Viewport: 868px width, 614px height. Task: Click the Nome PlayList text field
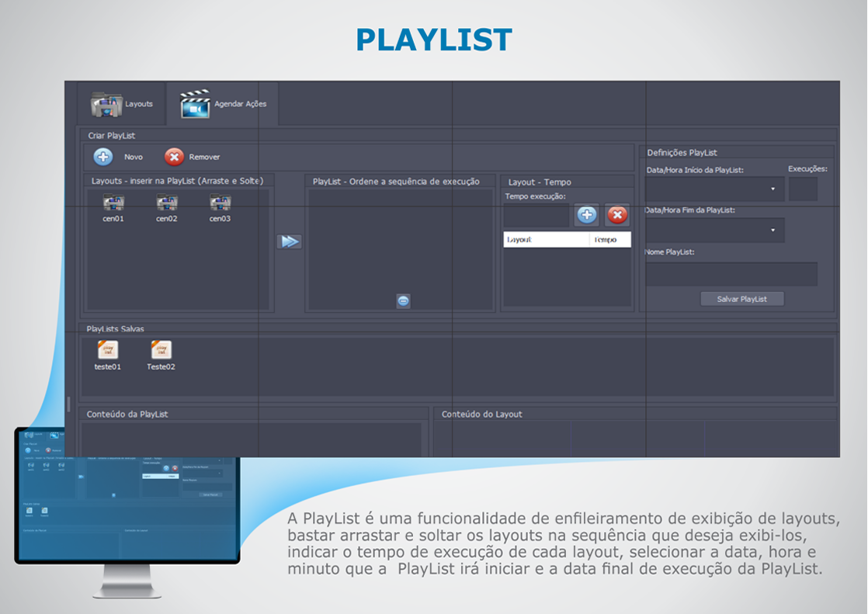pyautogui.click(x=731, y=274)
